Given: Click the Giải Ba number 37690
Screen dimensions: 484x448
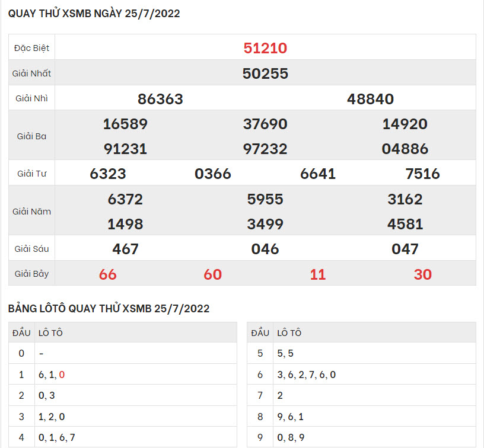Looking at the screenshot, I should click(265, 124).
